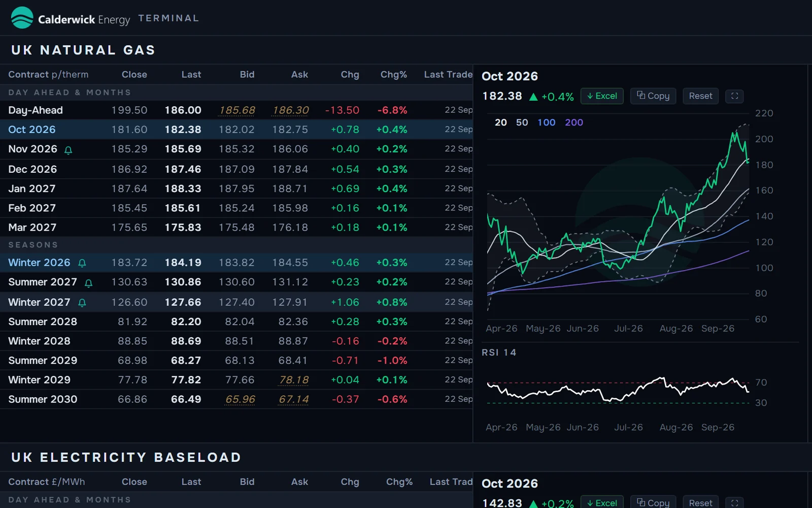Toggle the Nov 2026 alert bell
812x508 pixels.
[68, 150]
